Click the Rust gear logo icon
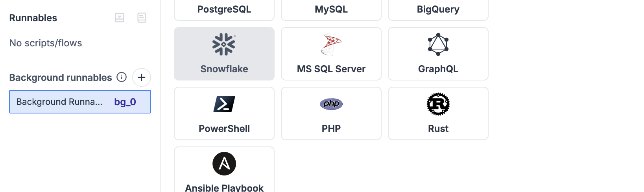644x192 pixels. [438, 104]
